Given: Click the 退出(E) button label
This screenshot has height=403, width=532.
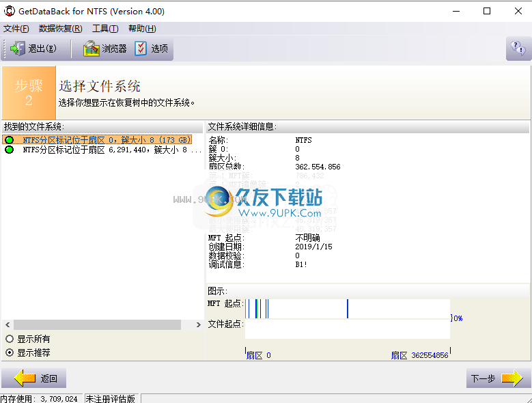Looking at the screenshot, I should (x=42, y=48).
